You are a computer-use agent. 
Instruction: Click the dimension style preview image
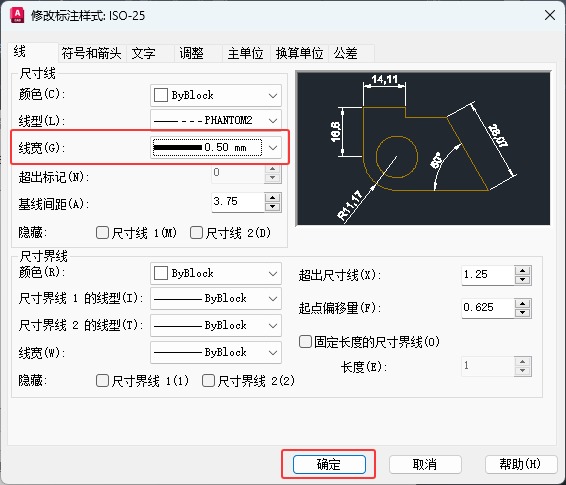tap(423, 148)
